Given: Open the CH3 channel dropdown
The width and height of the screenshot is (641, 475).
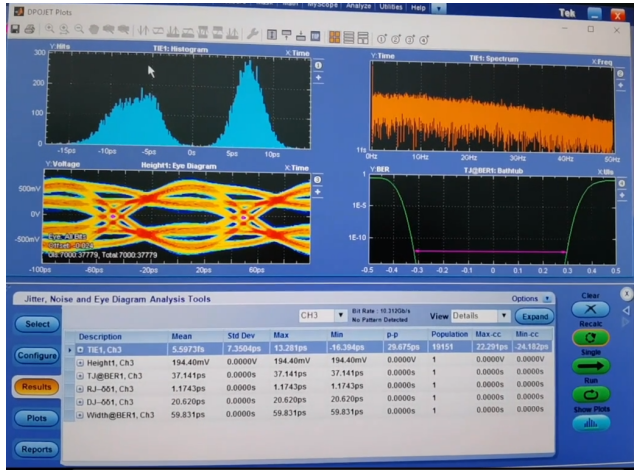Looking at the screenshot, I should click(341, 316).
